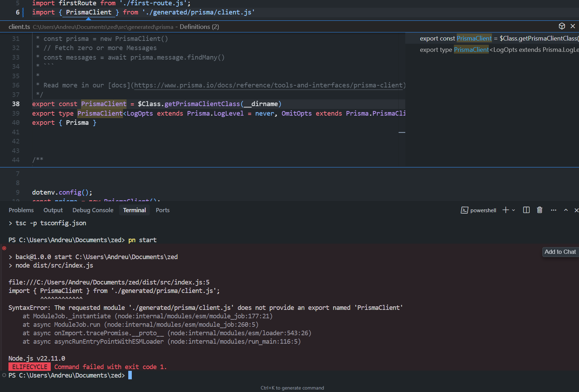Switch to the Problems tab
Screen dimensions: 579x392
pyautogui.click(x=21, y=210)
